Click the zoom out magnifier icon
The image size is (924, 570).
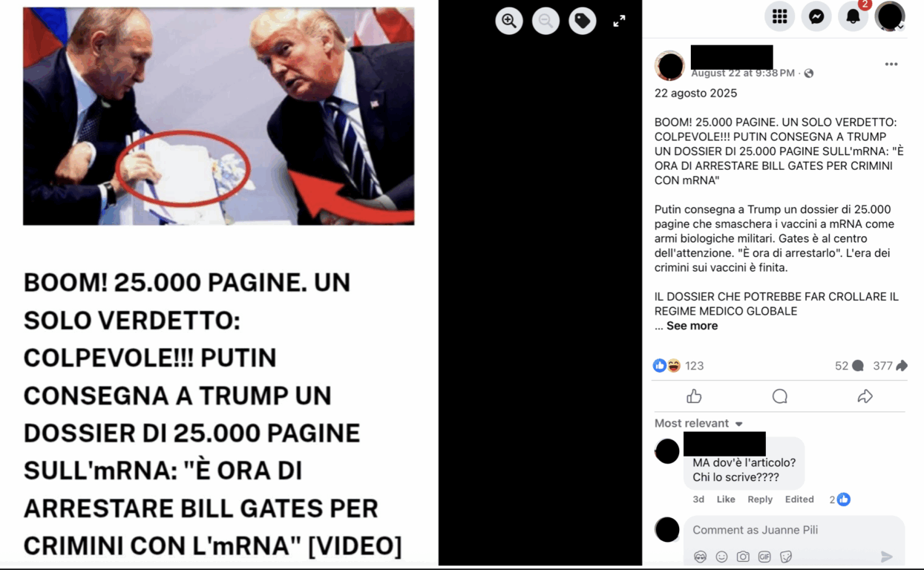[545, 21]
